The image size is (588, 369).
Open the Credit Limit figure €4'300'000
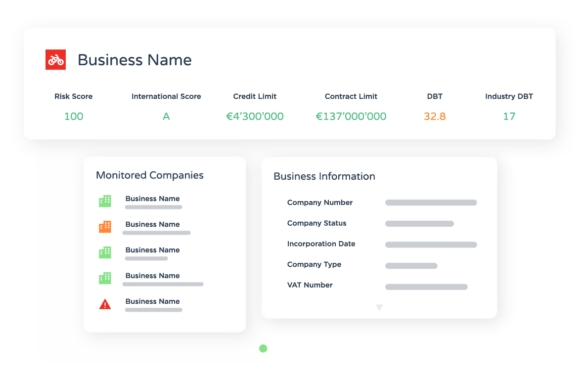pyautogui.click(x=255, y=117)
